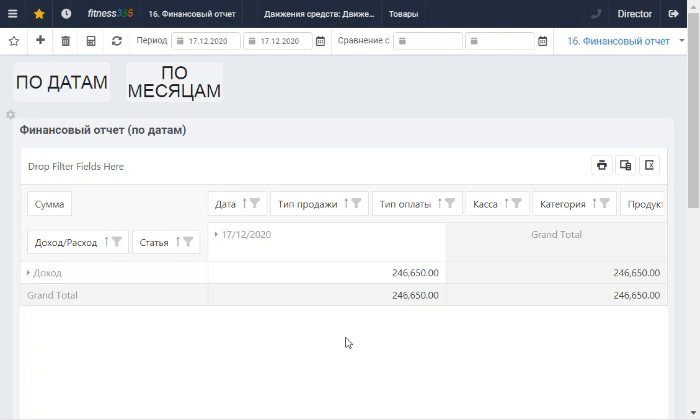Expand the Доход row
The height and width of the screenshot is (420, 700).
tap(28, 273)
